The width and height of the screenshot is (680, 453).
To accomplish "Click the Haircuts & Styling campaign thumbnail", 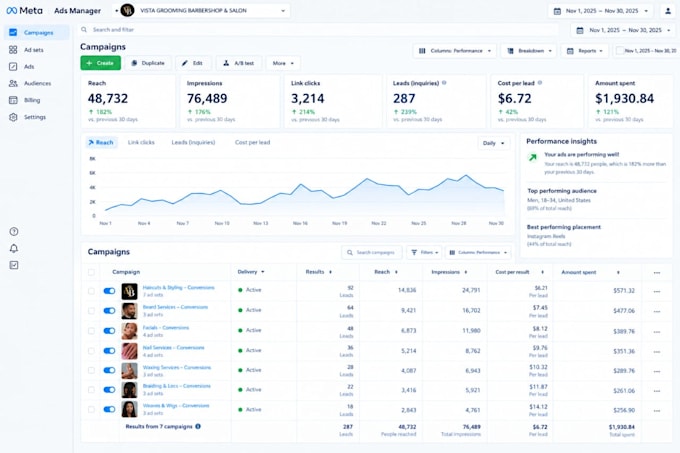I will pos(129,291).
